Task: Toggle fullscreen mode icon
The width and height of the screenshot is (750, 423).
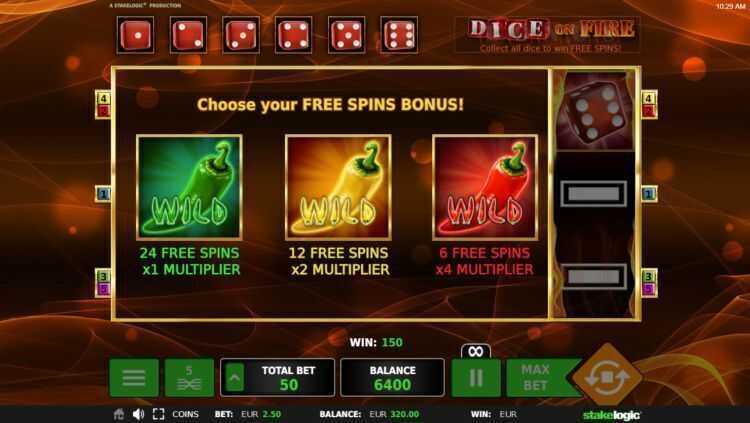Action: click(x=159, y=414)
